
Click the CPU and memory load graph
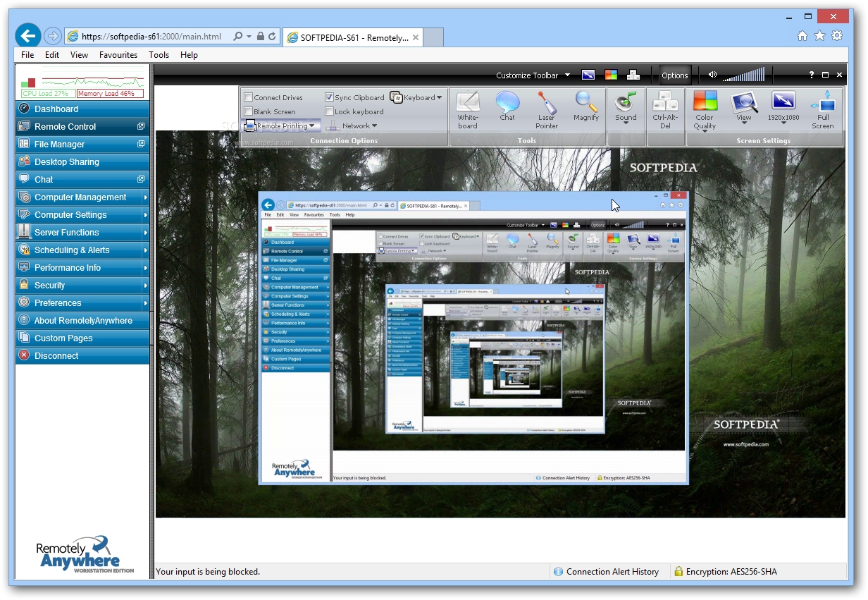pos(82,83)
